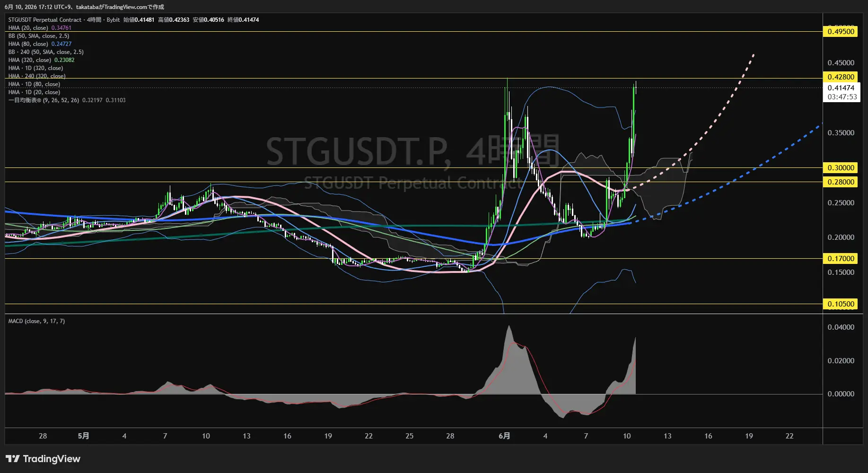Click the TradingView logo at bottom left
The image size is (868, 473).
(43, 459)
